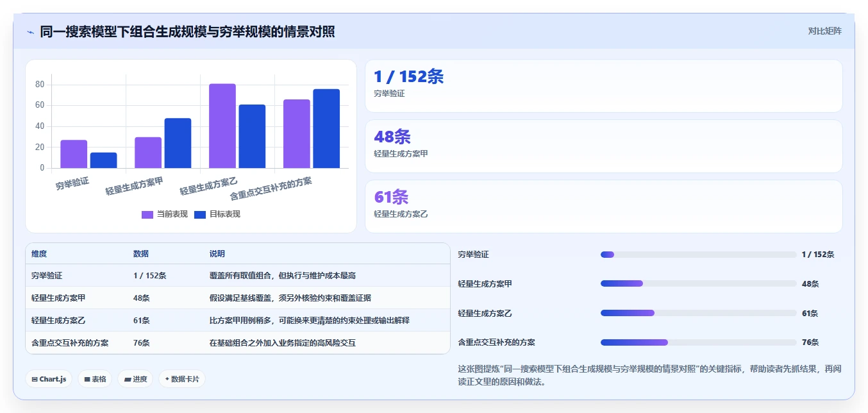Click the 穷举验证 x-axis label on chart
Image resolution: width=868 pixels, height=413 pixels.
pos(72,184)
